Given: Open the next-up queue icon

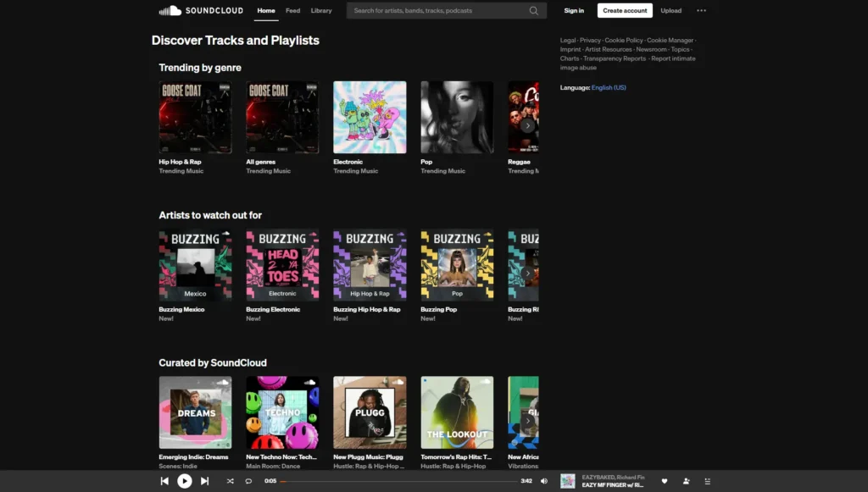Looking at the screenshot, I should tap(708, 481).
